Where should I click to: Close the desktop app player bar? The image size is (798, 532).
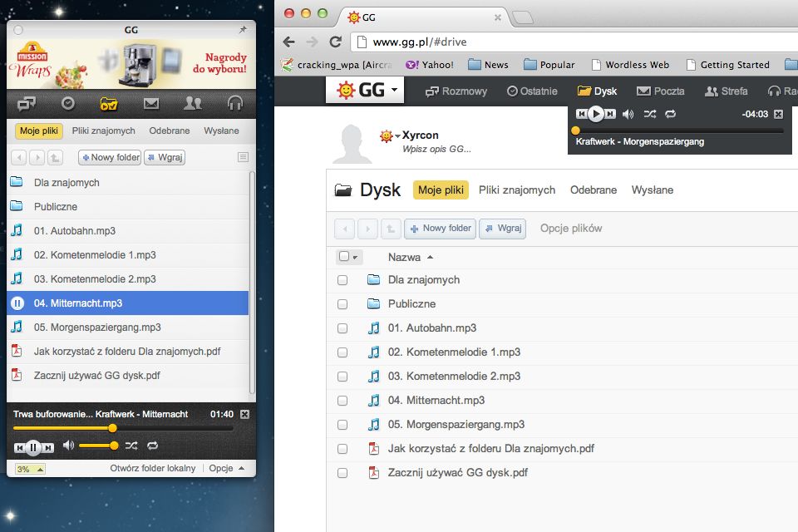[x=244, y=414]
